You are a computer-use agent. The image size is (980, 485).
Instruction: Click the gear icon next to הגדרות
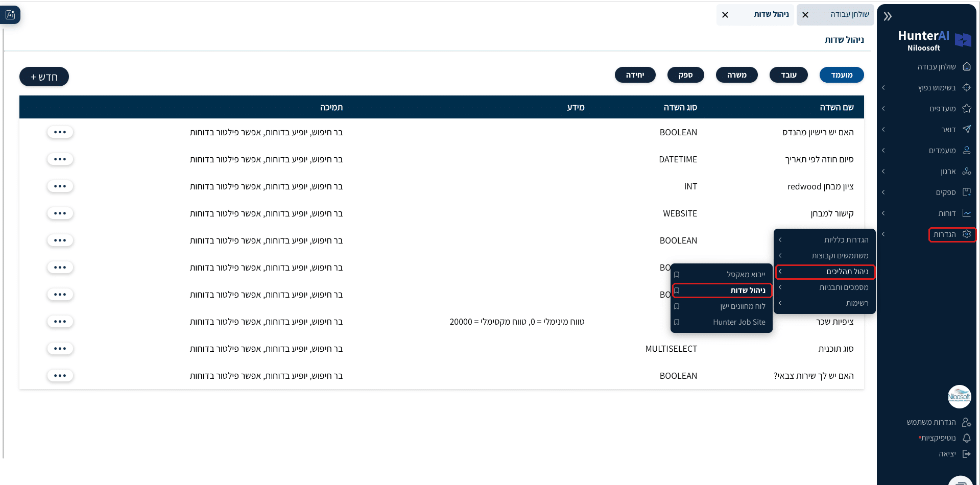[966, 234]
